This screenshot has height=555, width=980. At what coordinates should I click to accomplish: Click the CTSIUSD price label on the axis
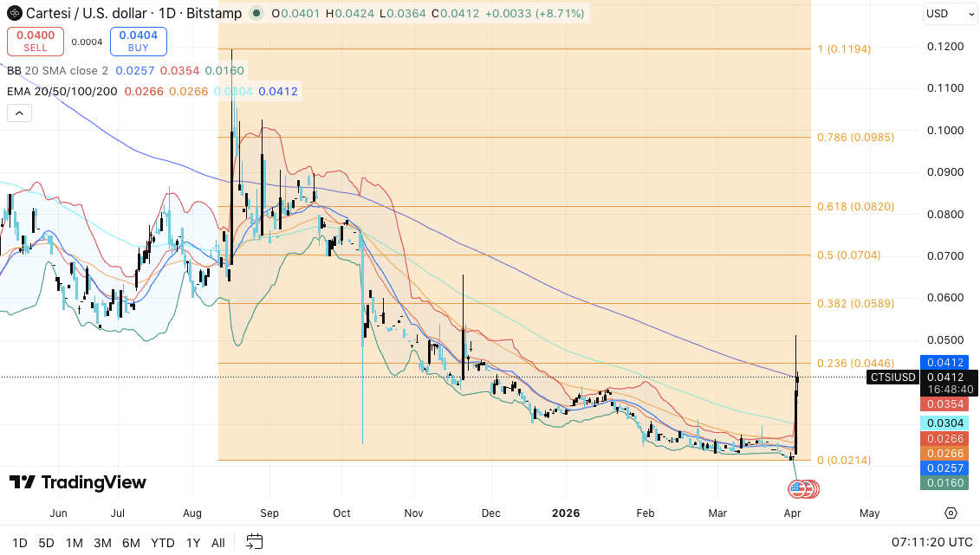pos(892,378)
